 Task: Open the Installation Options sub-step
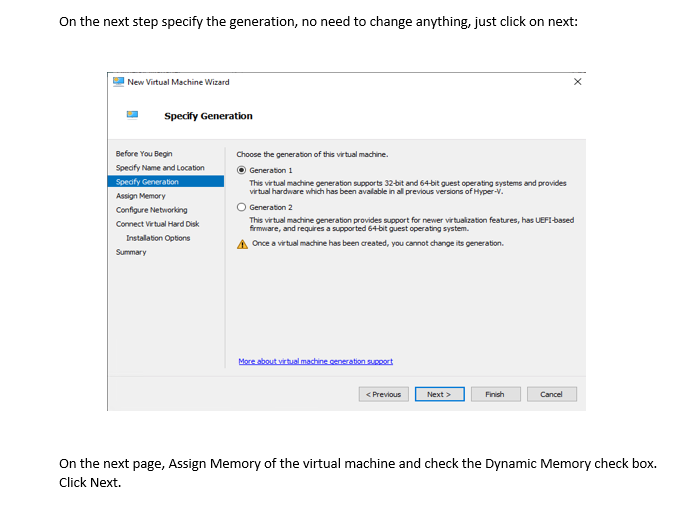158,238
